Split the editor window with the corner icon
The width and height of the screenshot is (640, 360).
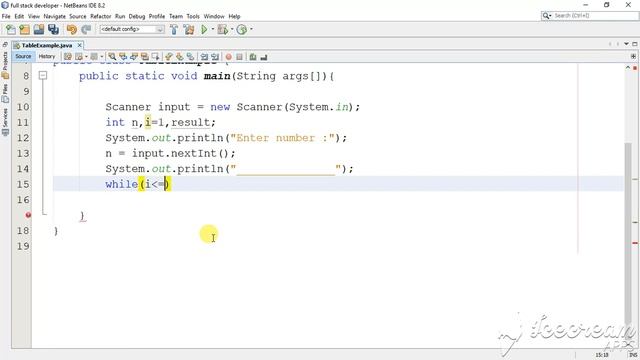633,56
